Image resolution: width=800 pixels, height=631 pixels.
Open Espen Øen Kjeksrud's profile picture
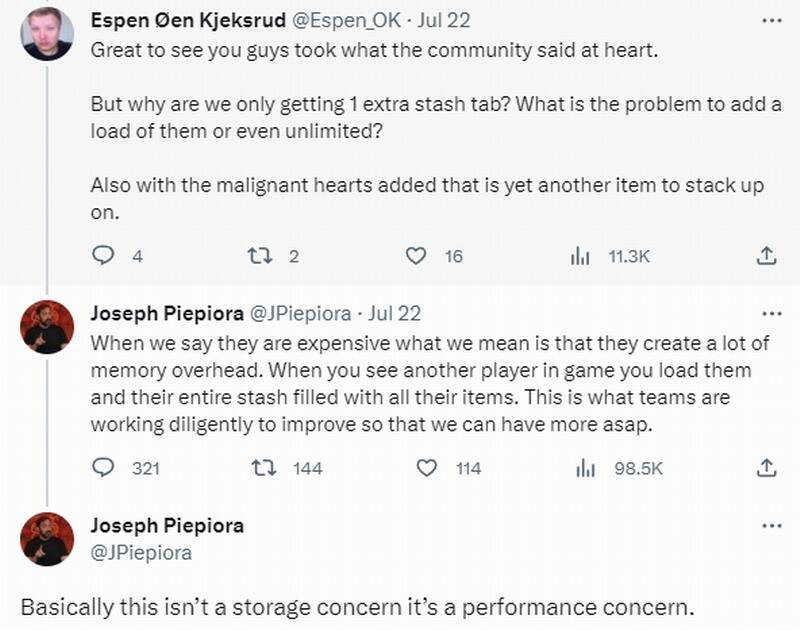(x=47, y=34)
